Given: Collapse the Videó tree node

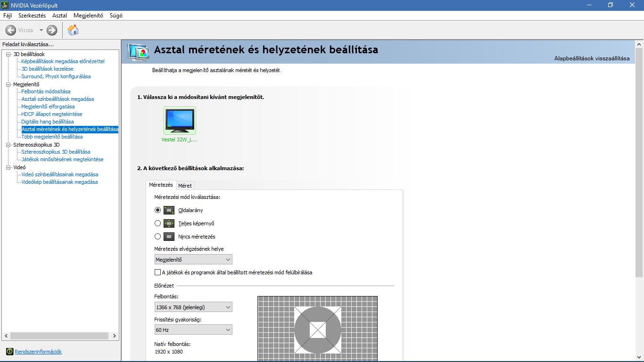Looking at the screenshot, I should (x=8, y=167).
